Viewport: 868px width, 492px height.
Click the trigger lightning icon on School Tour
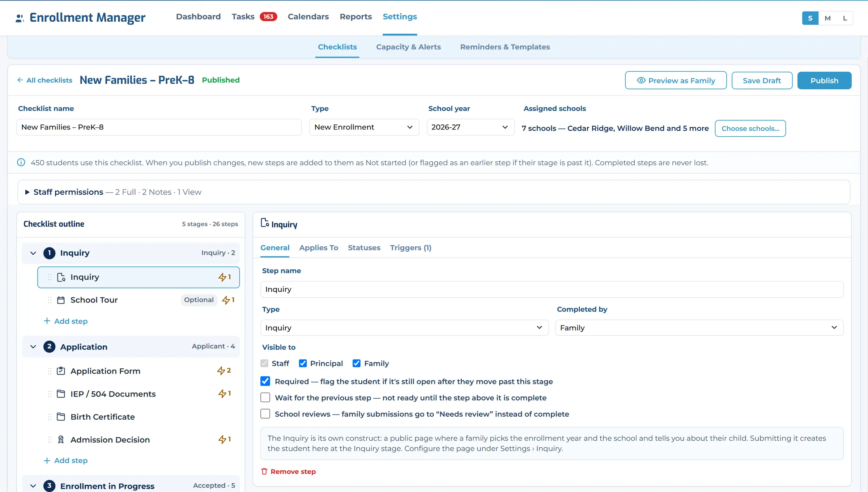tap(226, 300)
